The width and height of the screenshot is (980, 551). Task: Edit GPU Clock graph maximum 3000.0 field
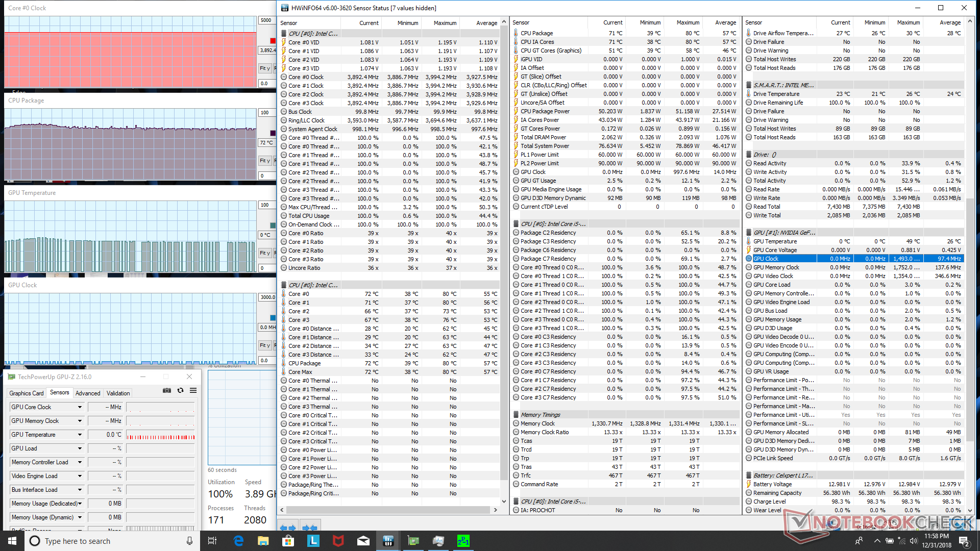coord(267,297)
